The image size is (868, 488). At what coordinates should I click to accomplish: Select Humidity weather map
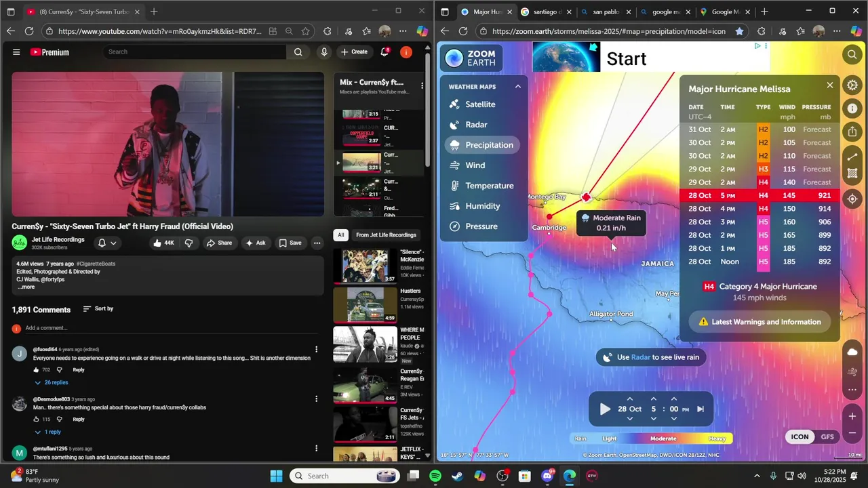(482, 206)
